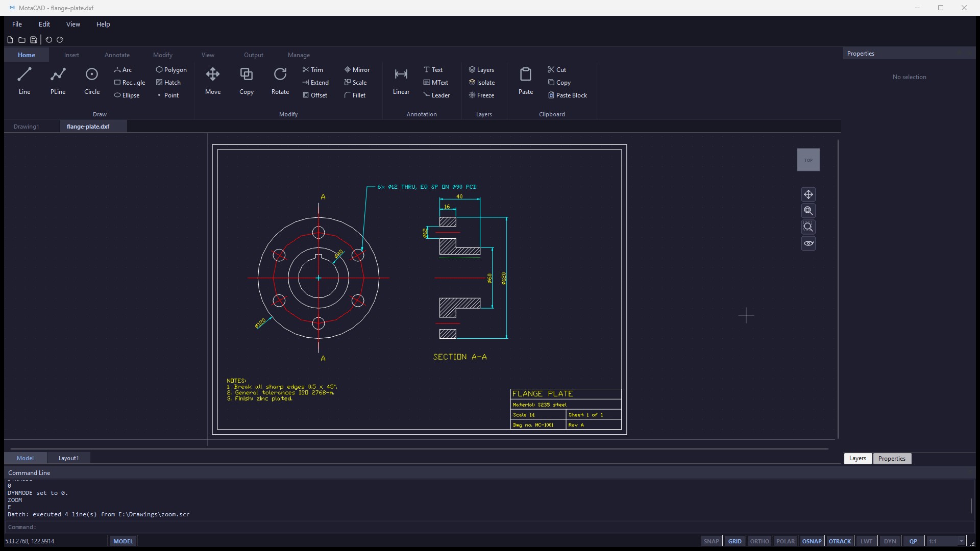
Task: Apply the Mirror tool
Action: tap(357, 70)
